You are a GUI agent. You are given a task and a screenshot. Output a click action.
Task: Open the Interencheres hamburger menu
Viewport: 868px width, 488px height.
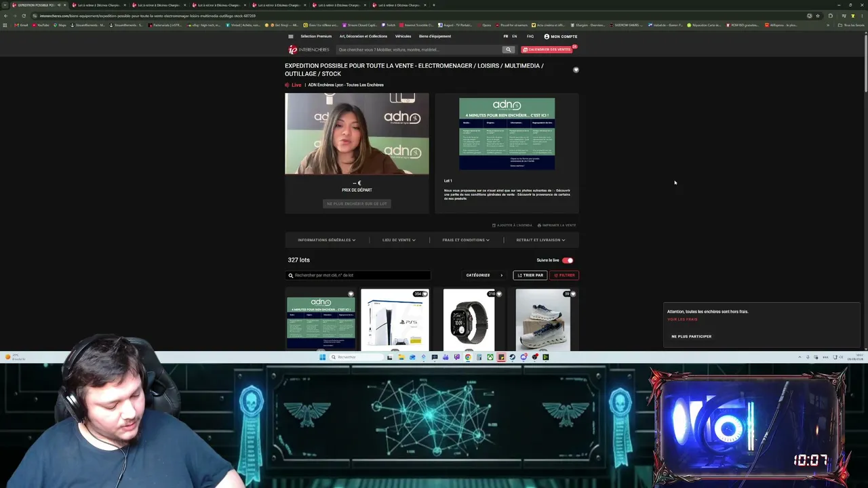tap(291, 37)
